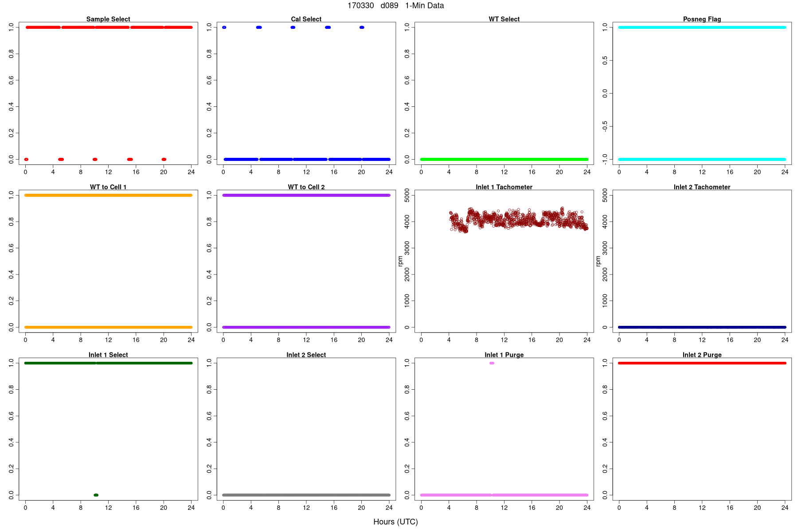798x532 pixels.
Task: Click the 'Sample Select' plot title
Action: pyautogui.click(x=108, y=19)
